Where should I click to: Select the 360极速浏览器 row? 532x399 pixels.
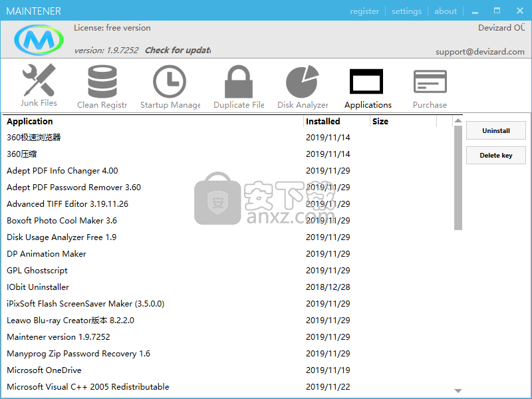[228, 138]
